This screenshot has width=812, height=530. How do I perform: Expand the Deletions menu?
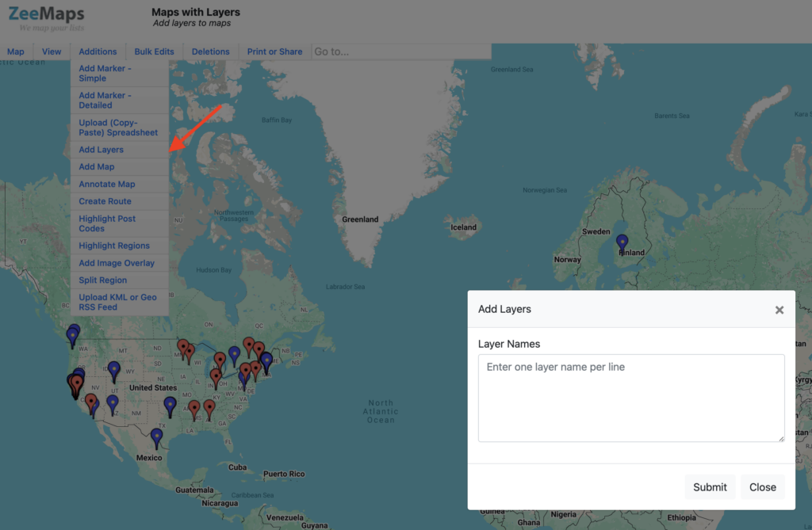pyautogui.click(x=210, y=51)
